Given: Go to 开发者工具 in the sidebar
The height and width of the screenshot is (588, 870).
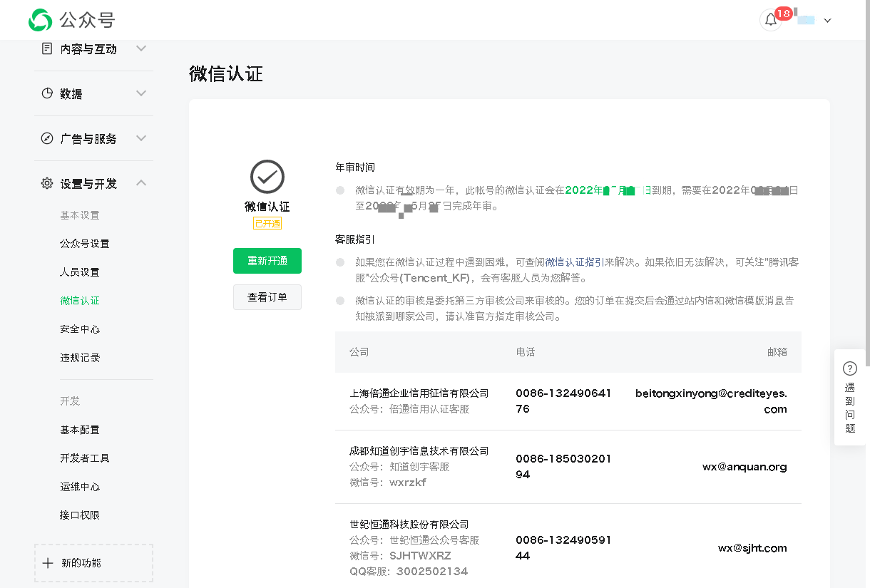Looking at the screenshot, I should click(85, 458).
